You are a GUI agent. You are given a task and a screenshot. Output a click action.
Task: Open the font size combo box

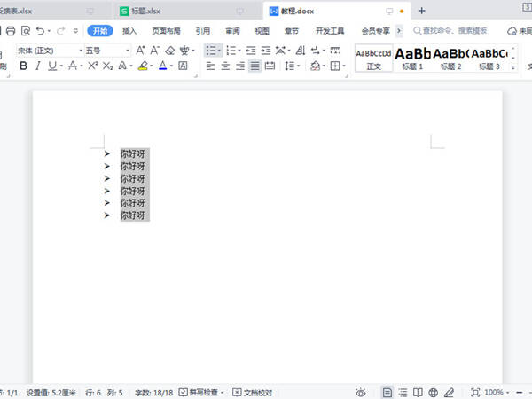(x=107, y=51)
